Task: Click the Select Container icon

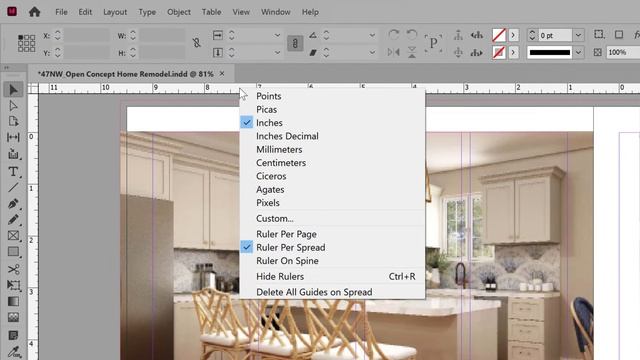Action: (458, 35)
